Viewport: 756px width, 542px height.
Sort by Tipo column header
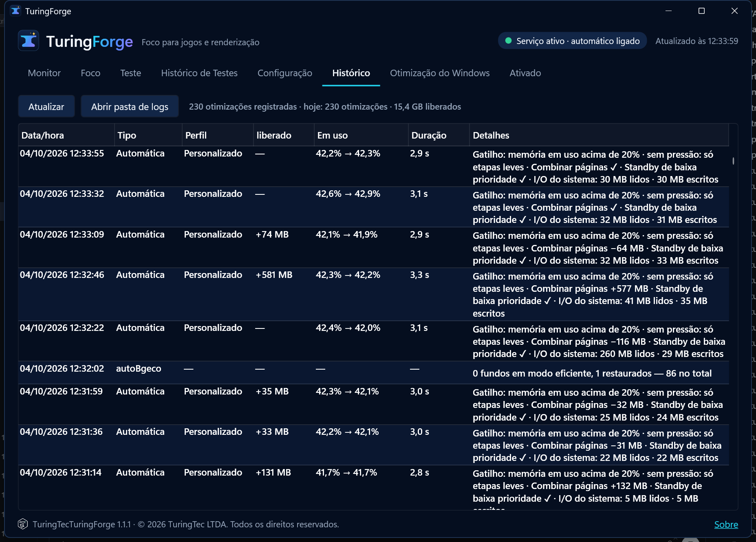point(148,135)
